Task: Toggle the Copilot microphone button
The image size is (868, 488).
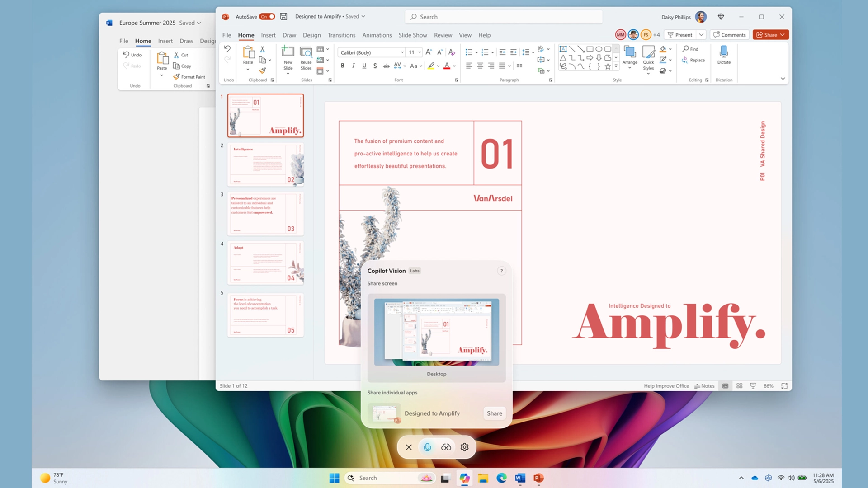Action: 427,447
